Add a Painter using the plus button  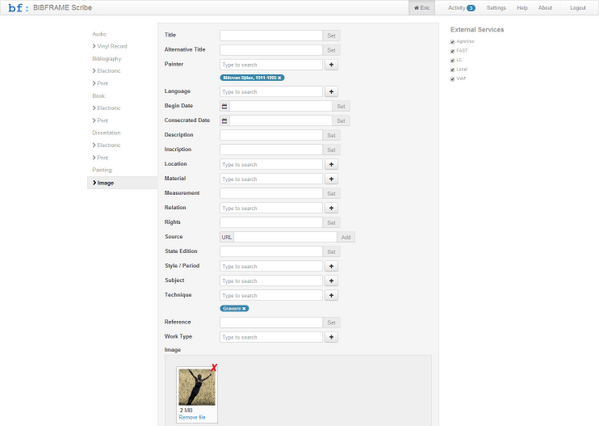pos(331,65)
